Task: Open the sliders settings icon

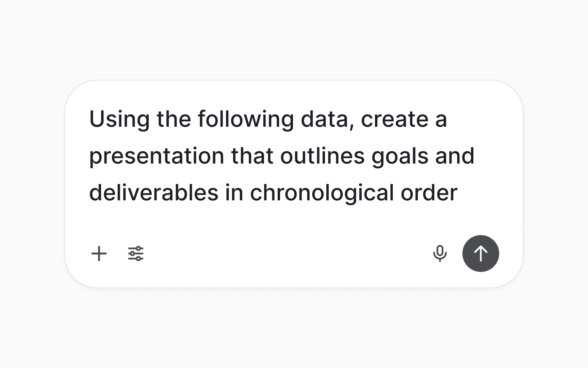Action: tap(136, 254)
